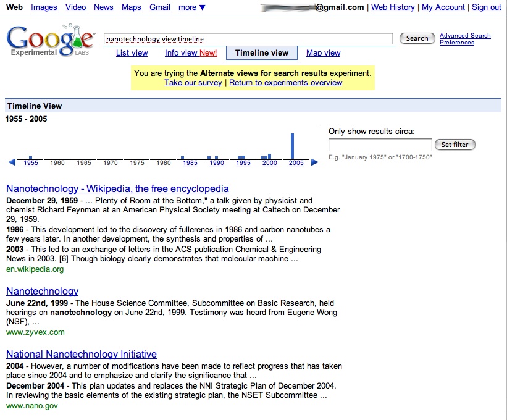Image resolution: width=507 pixels, height=420 pixels.
Task: Click the Set filter button
Action: 455,145
